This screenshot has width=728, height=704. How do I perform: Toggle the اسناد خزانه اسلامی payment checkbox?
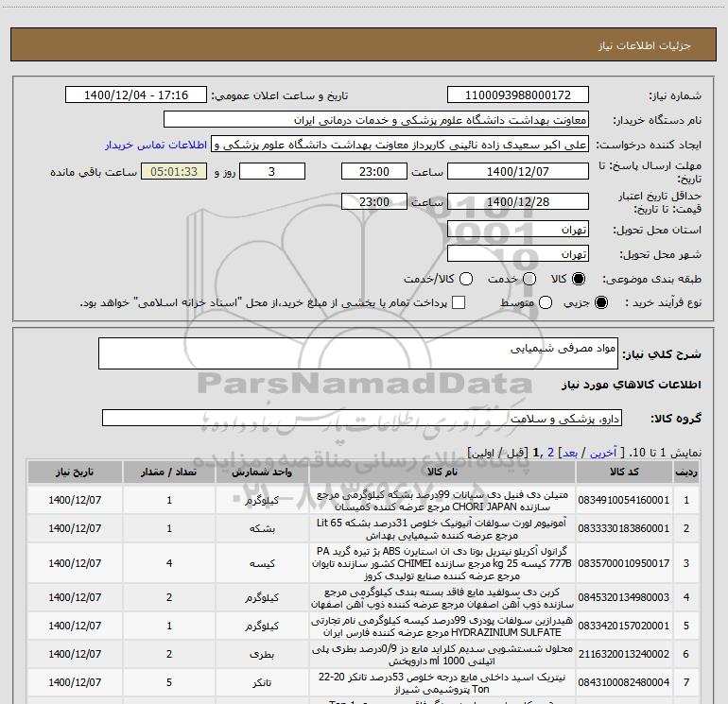click(459, 302)
